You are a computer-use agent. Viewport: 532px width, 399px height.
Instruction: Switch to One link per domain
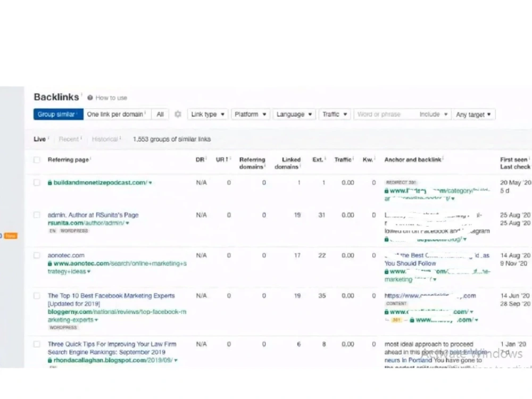pos(117,114)
